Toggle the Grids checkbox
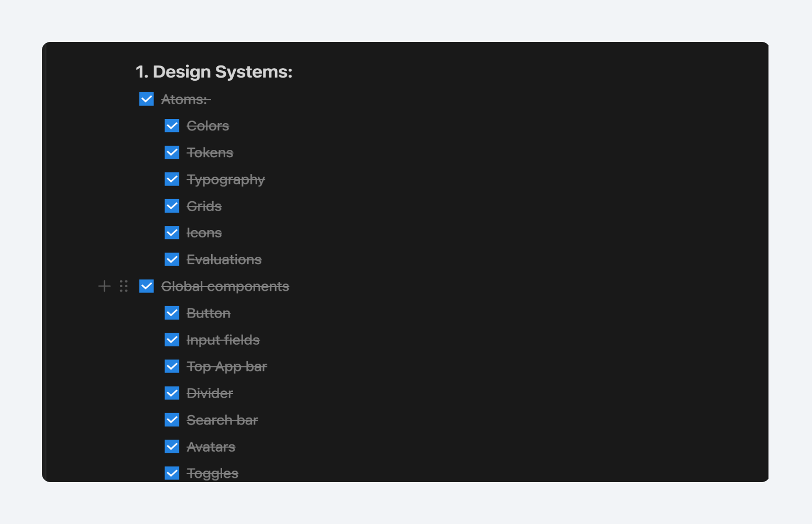The image size is (812, 524). [172, 206]
